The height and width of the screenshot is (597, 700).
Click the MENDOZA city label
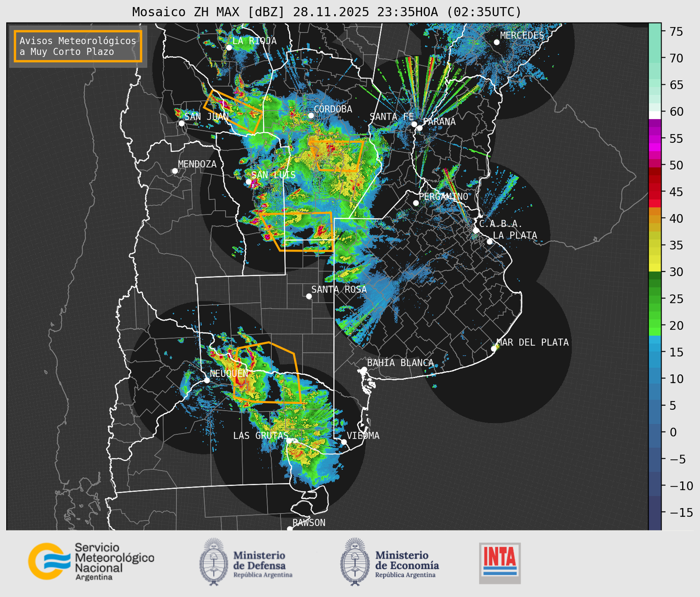197,164
